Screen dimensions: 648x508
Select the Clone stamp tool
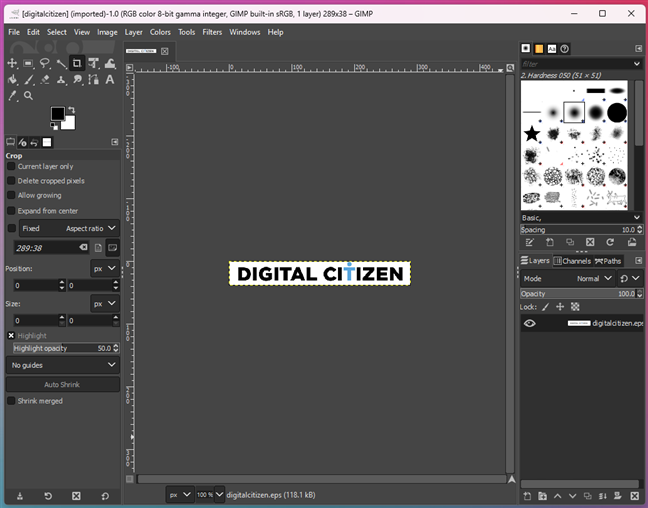click(61, 79)
